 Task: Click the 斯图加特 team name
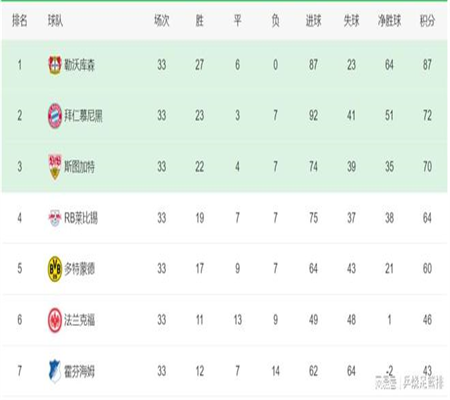click(79, 167)
